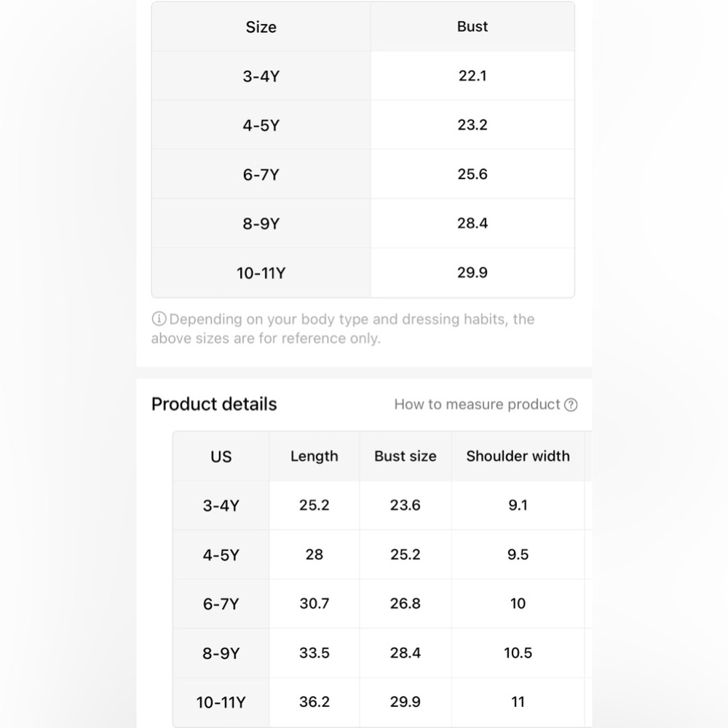
Task: Select the 30.7 length cell
Action: 314,604
